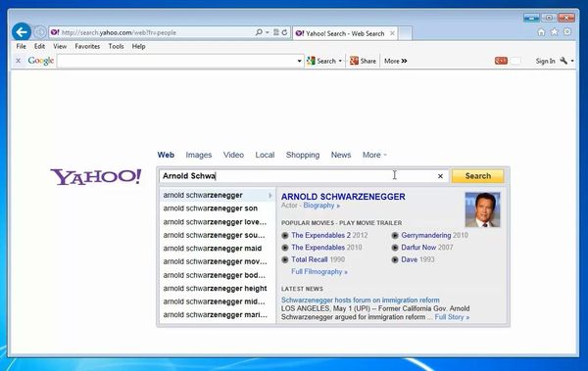Screen dimensions: 588x371
Task: Open the Tools menu
Action: point(116,46)
